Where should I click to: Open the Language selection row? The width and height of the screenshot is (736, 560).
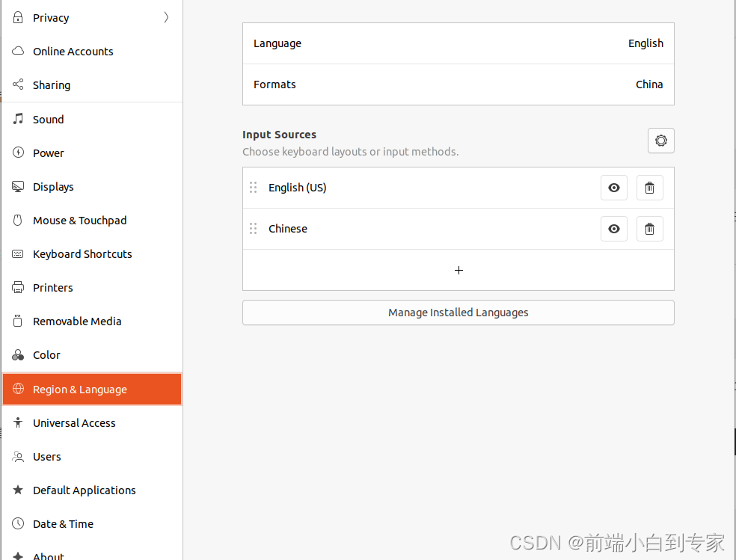tap(459, 43)
